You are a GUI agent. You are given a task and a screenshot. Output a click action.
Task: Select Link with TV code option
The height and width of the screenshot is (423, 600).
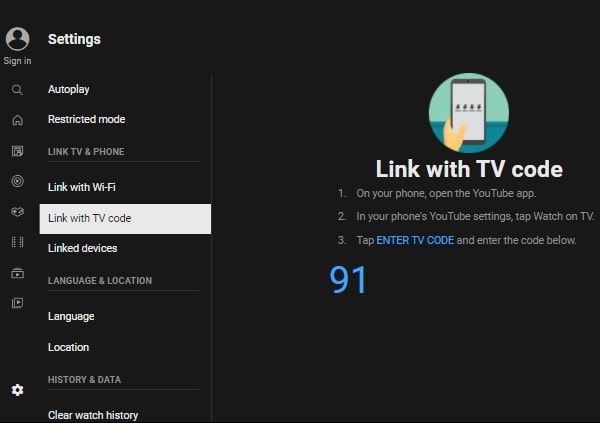point(125,219)
